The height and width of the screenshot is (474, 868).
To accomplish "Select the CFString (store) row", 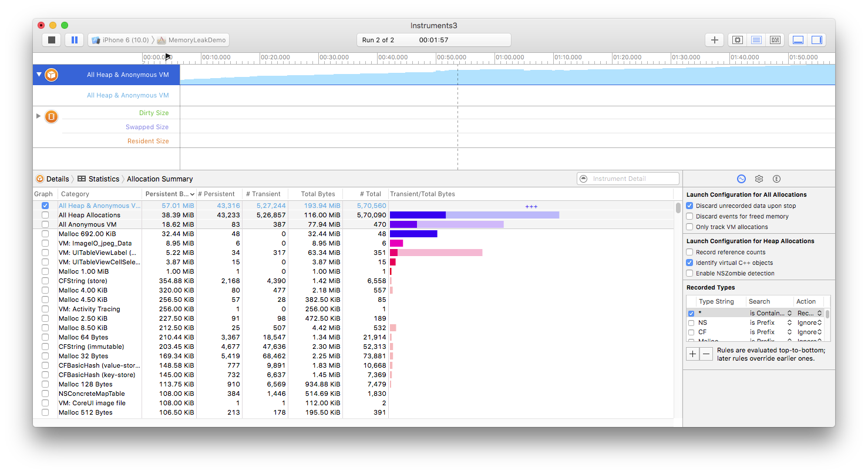I will [353, 281].
